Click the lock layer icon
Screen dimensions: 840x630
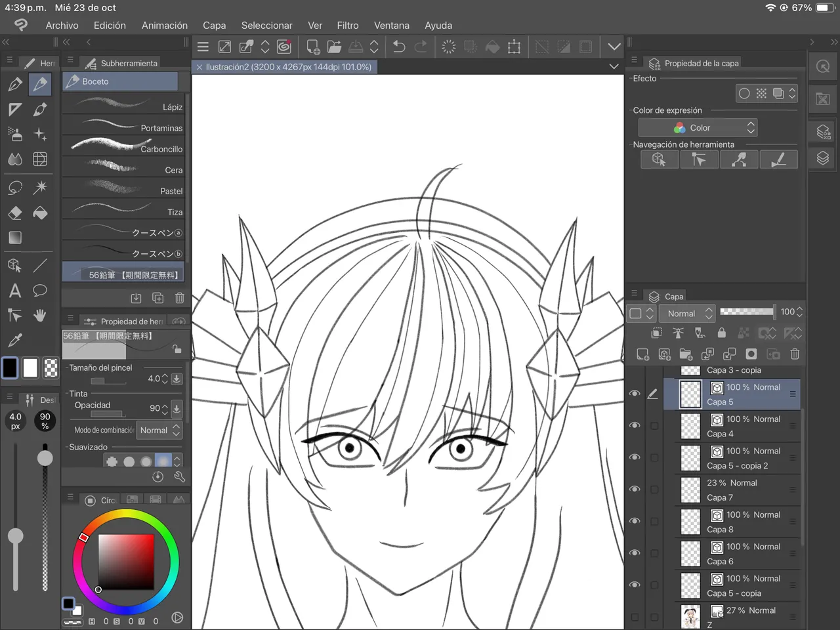point(722,333)
